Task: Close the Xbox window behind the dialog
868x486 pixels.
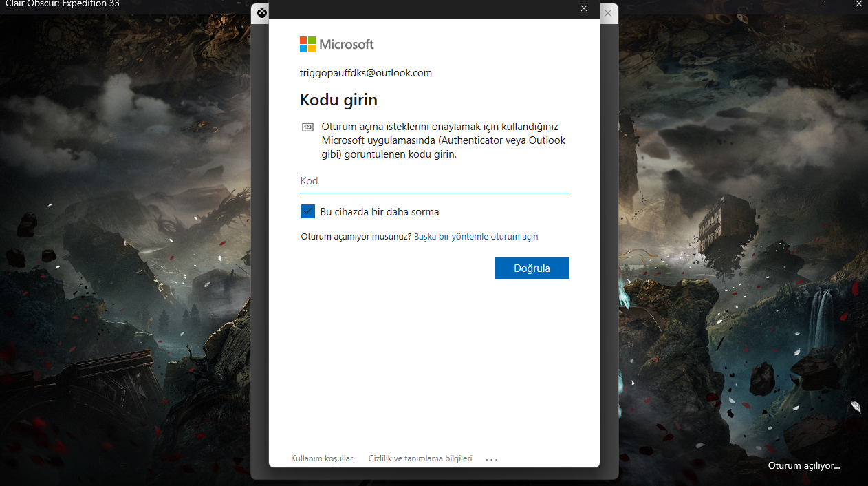Action: tap(607, 13)
